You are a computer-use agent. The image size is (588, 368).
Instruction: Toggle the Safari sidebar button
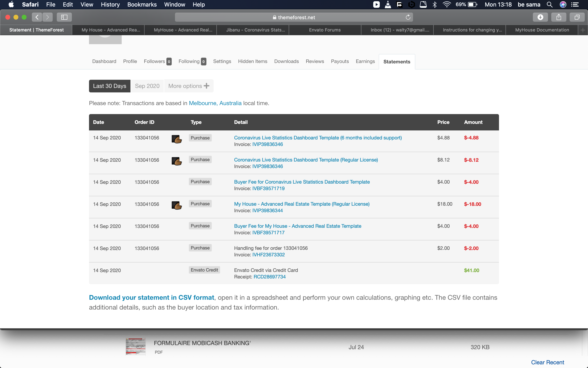pyautogui.click(x=64, y=17)
